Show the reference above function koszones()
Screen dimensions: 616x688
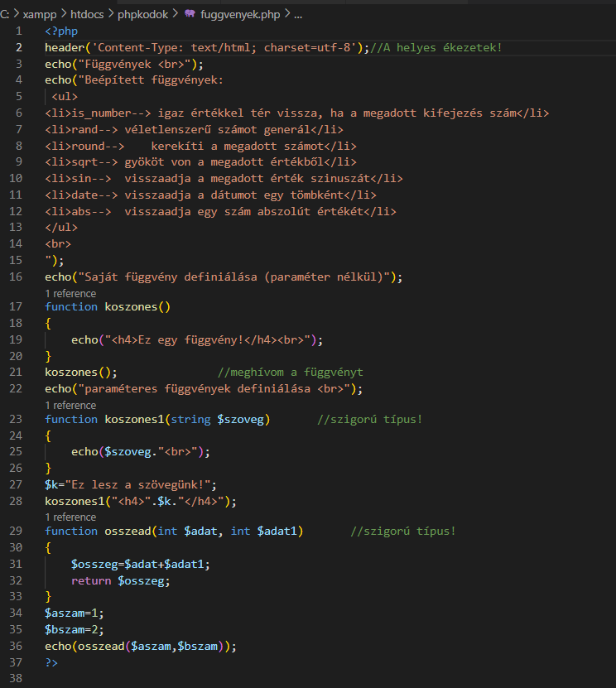coord(70,293)
